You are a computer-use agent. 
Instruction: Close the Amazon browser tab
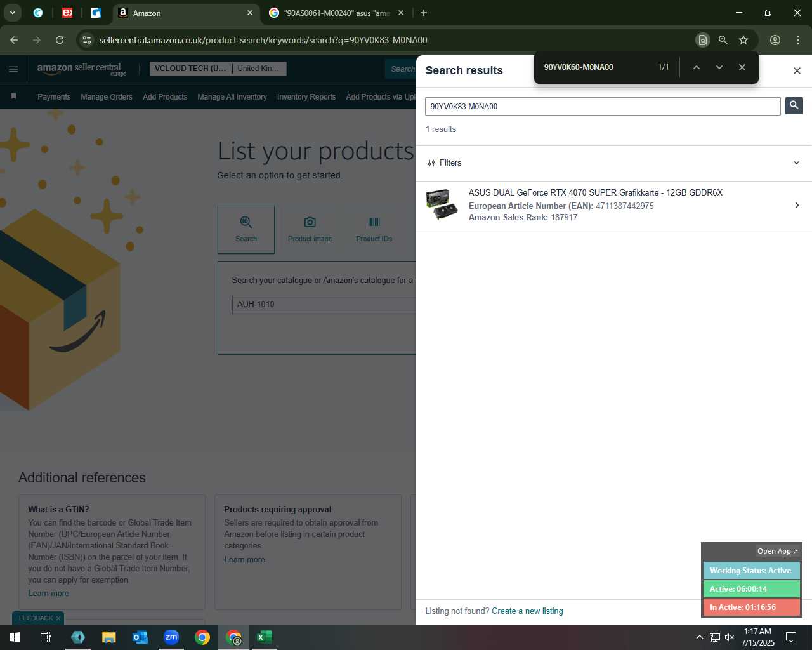coord(250,13)
